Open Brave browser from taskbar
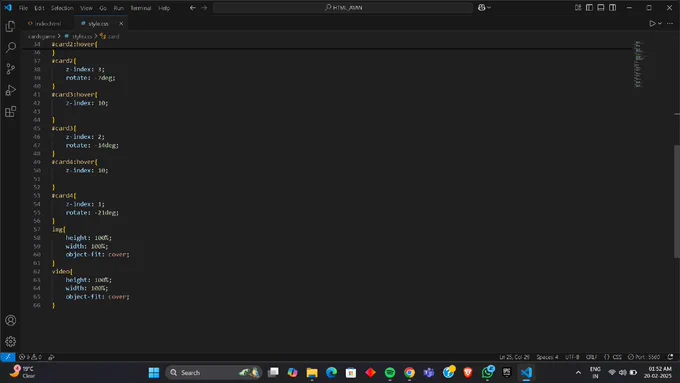The height and width of the screenshot is (383, 680). coord(468,373)
